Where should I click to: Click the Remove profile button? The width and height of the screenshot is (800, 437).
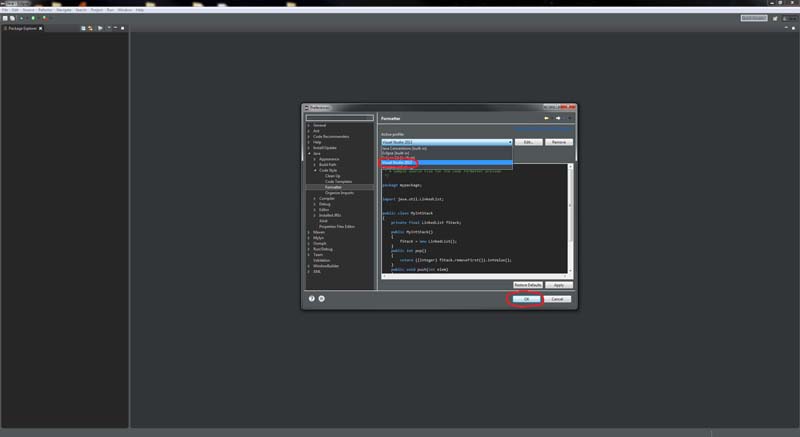[559, 142]
